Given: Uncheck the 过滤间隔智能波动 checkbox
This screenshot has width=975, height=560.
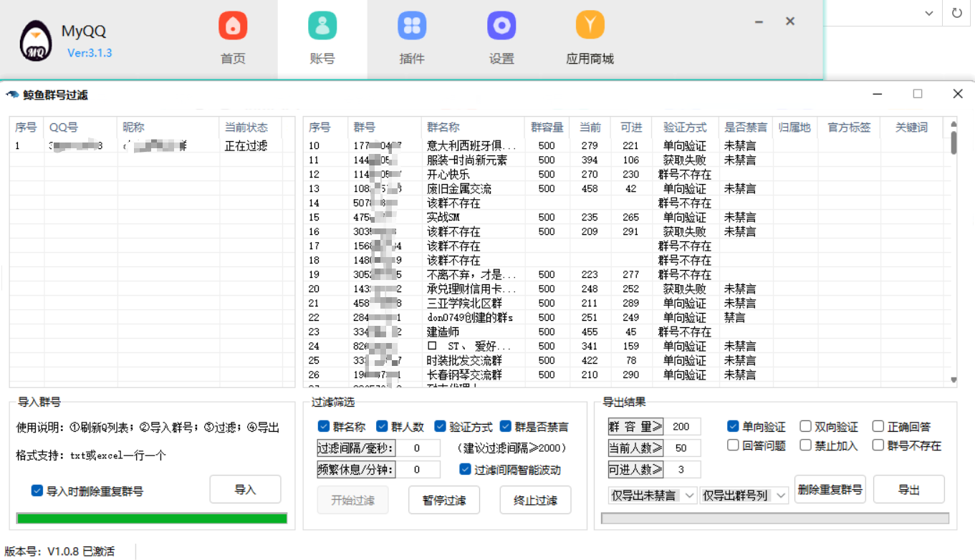Looking at the screenshot, I should [466, 470].
